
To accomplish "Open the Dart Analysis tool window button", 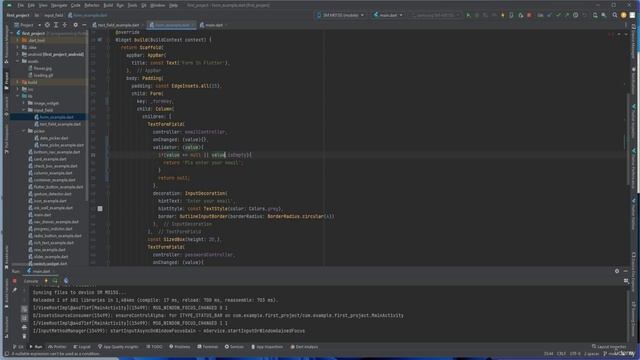I will click(x=304, y=347).
